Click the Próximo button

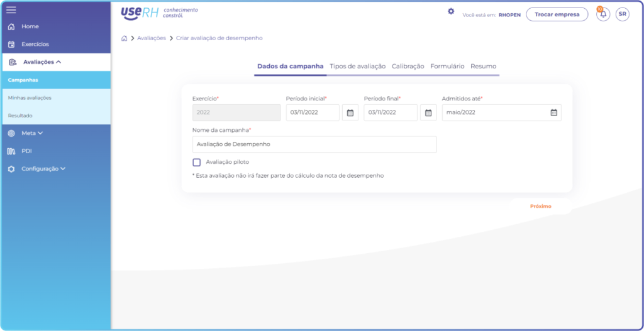pyautogui.click(x=540, y=206)
